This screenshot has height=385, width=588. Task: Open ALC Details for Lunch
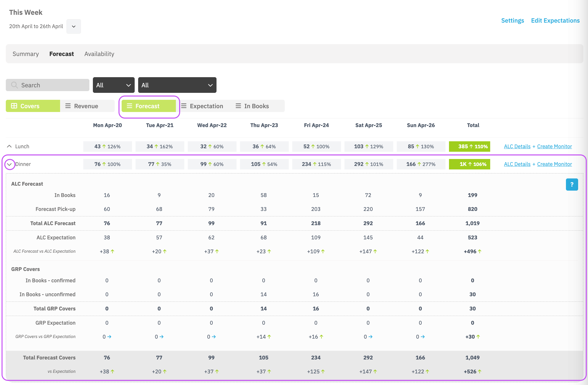pyautogui.click(x=517, y=147)
